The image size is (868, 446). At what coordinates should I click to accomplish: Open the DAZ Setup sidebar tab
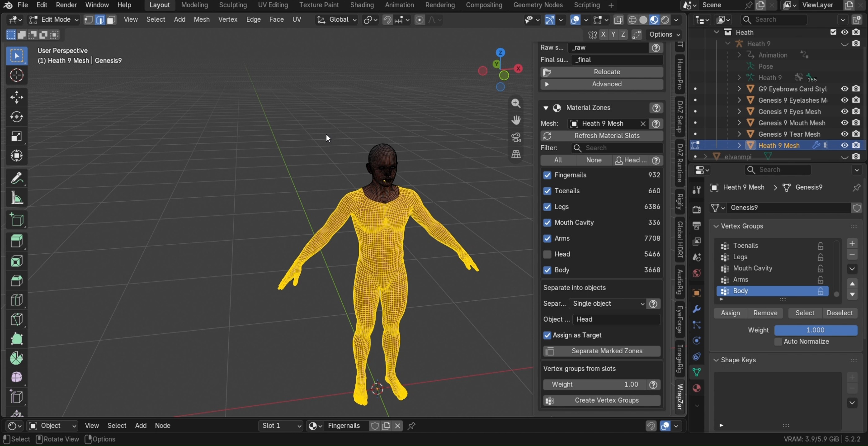tap(680, 117)
